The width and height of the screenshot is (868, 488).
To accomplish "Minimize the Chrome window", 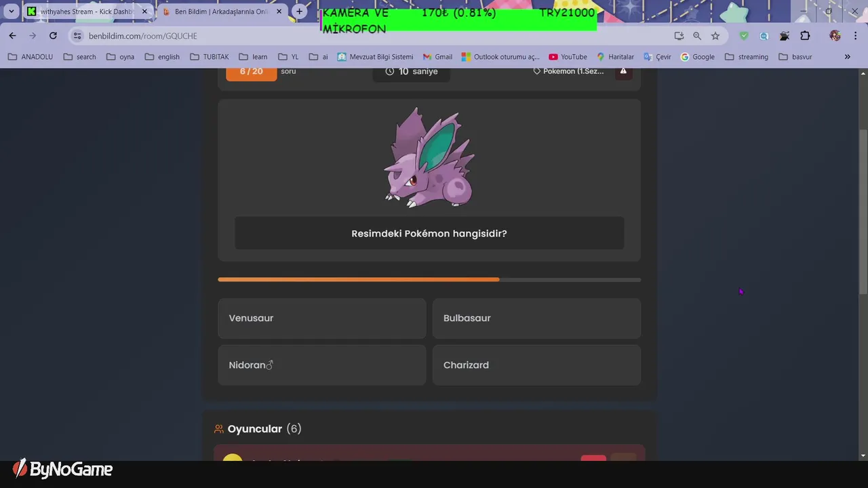I will (x=804, y=12).
